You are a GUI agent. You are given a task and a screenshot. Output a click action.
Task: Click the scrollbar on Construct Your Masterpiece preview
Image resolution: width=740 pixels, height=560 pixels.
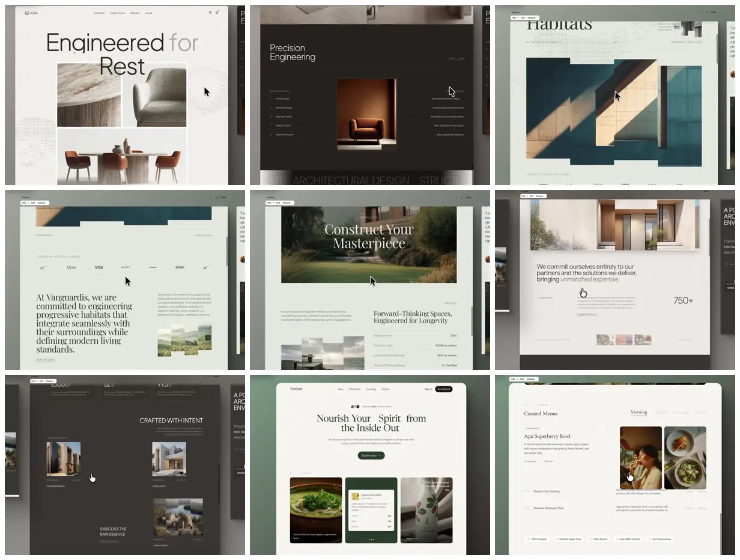[472, 322]
